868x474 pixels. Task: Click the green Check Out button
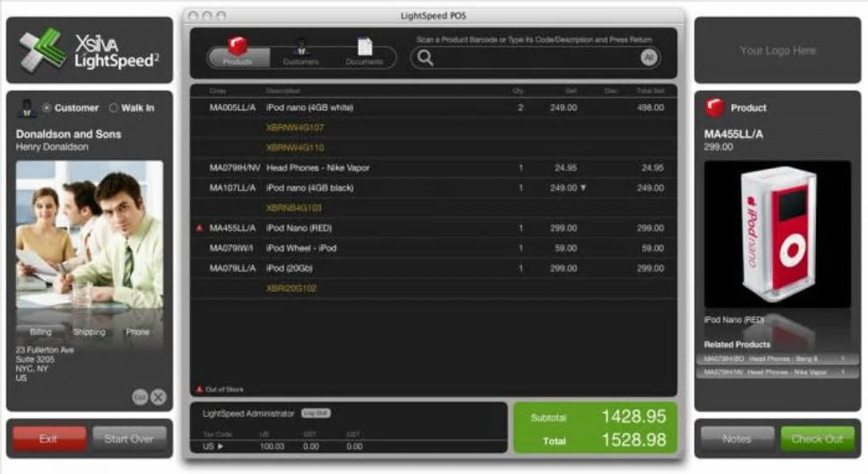817,438
